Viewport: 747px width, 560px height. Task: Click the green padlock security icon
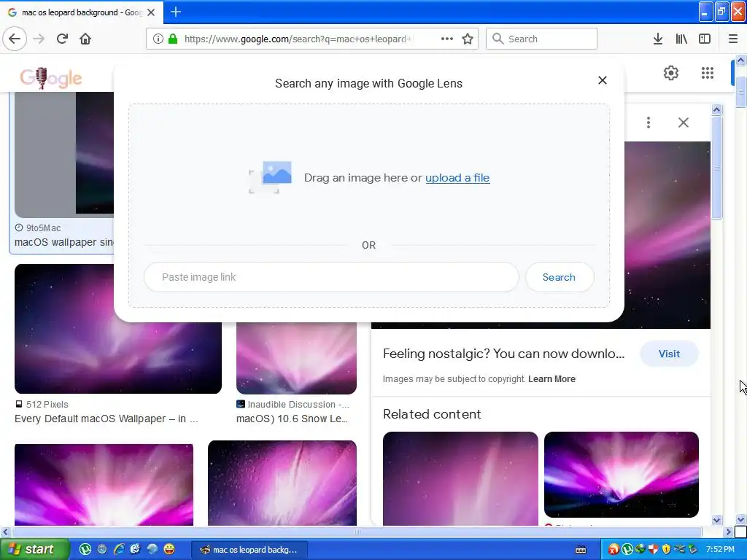coord(173,39)
